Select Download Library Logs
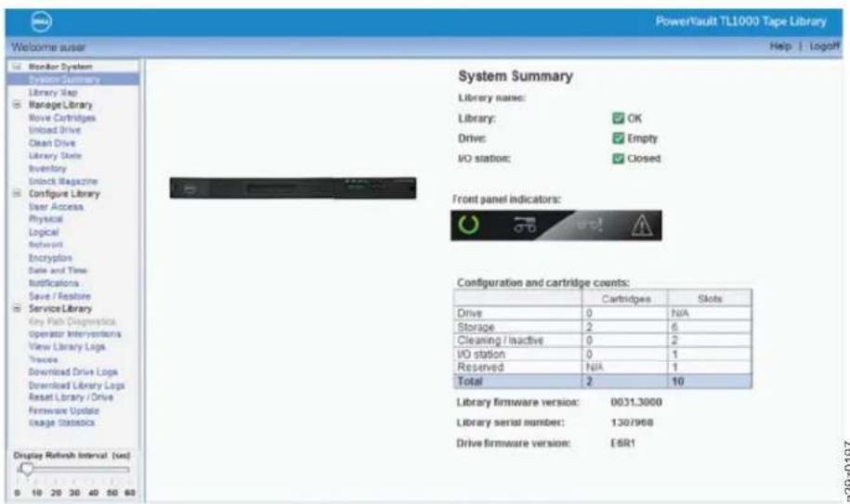 click(76, 385)
